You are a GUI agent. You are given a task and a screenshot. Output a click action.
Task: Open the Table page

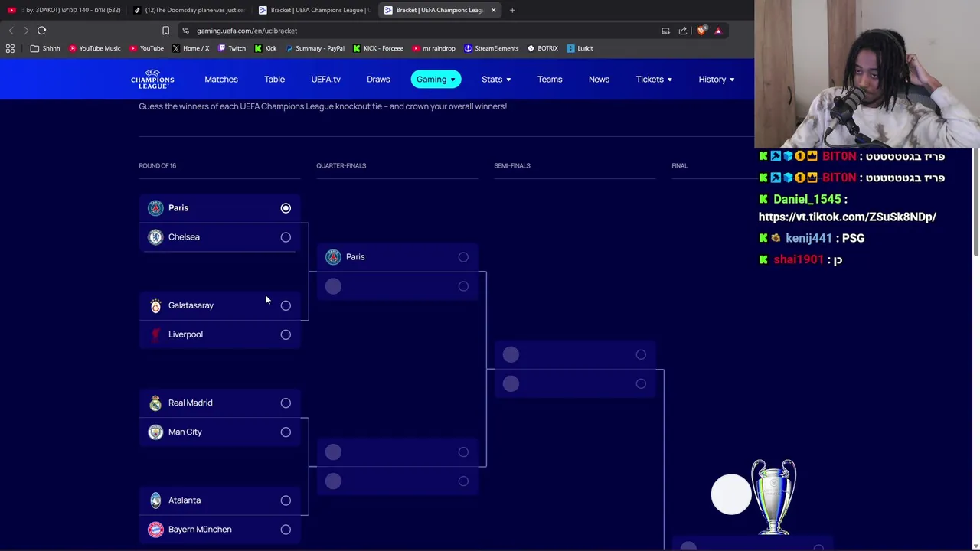tap(274, 79)
